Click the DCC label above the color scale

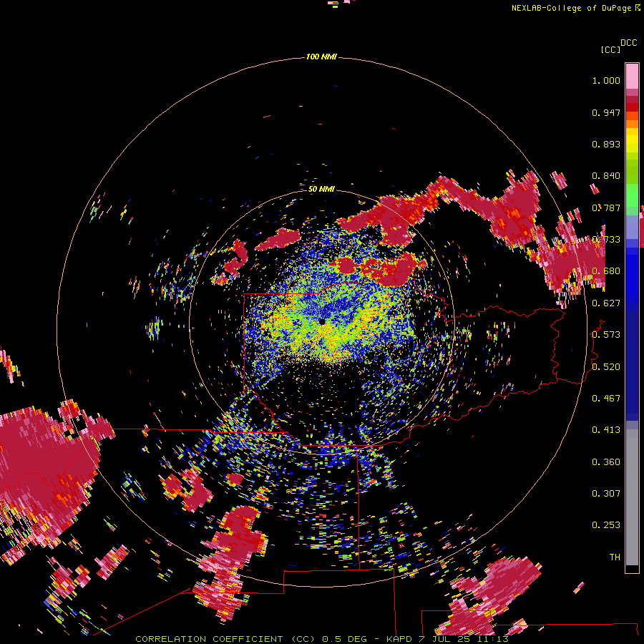628,43
